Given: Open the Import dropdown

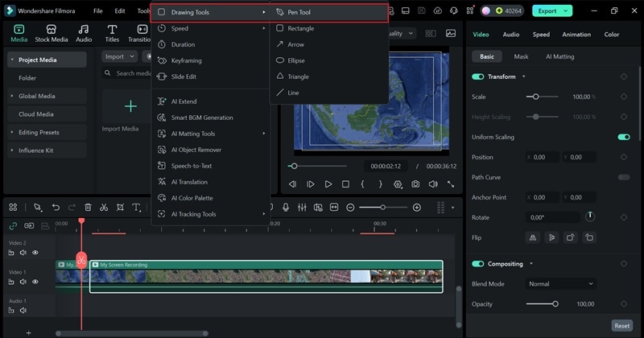Looking at the screenshot, I should (x=119, y=56).
